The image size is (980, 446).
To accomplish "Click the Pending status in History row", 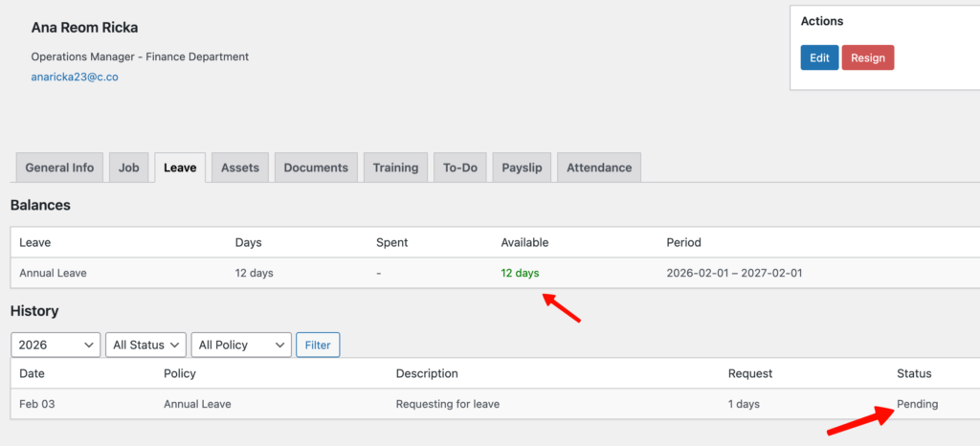I will [917, 404].
